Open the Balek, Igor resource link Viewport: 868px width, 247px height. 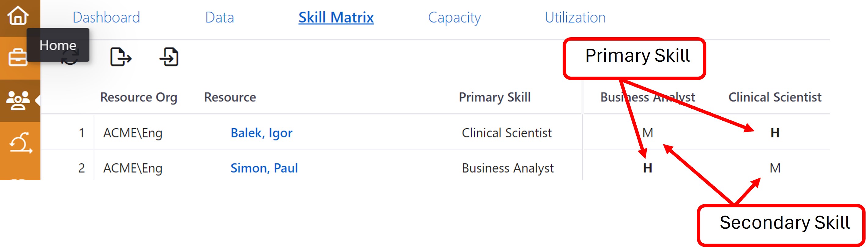point(261,133)
